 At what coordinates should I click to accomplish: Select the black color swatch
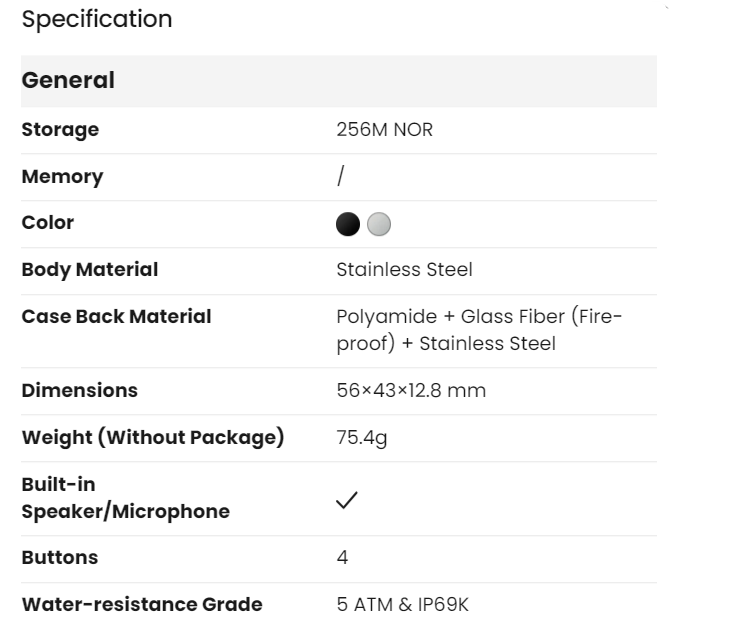pos(347,224)
